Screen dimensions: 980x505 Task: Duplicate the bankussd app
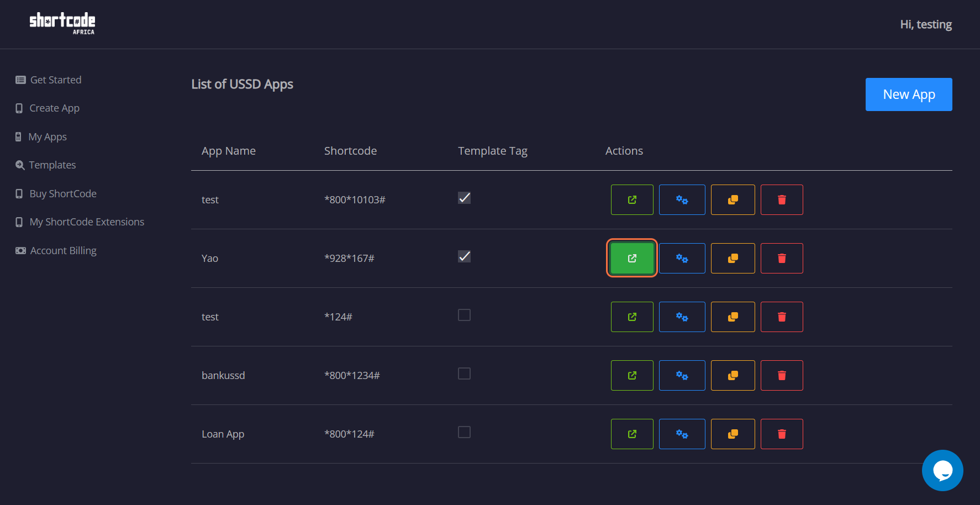pos(733,375)
